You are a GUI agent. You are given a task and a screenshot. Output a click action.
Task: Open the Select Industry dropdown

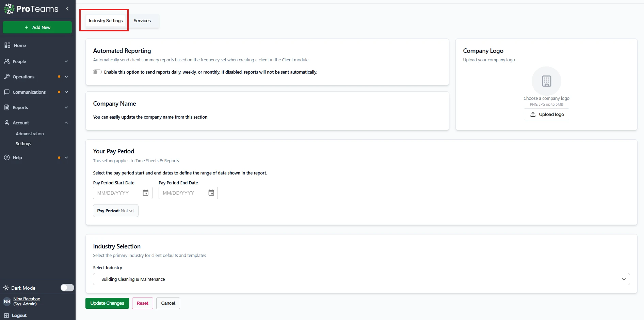coord(361,279)
